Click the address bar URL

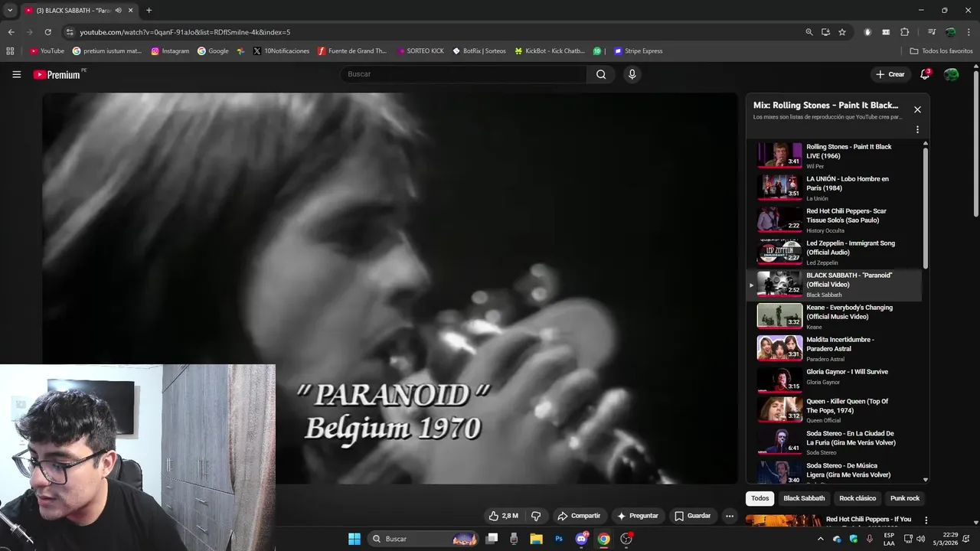point(185,32)
